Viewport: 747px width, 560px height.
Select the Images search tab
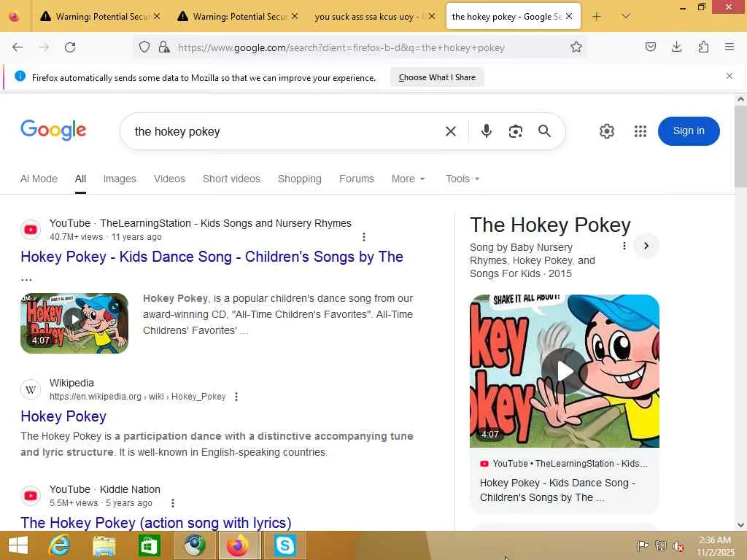coord(120,179)
